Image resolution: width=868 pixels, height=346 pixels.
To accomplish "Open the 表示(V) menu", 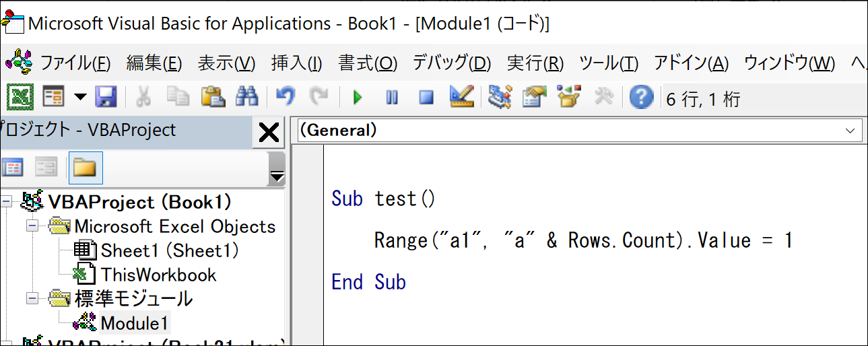I will (226, 63).
